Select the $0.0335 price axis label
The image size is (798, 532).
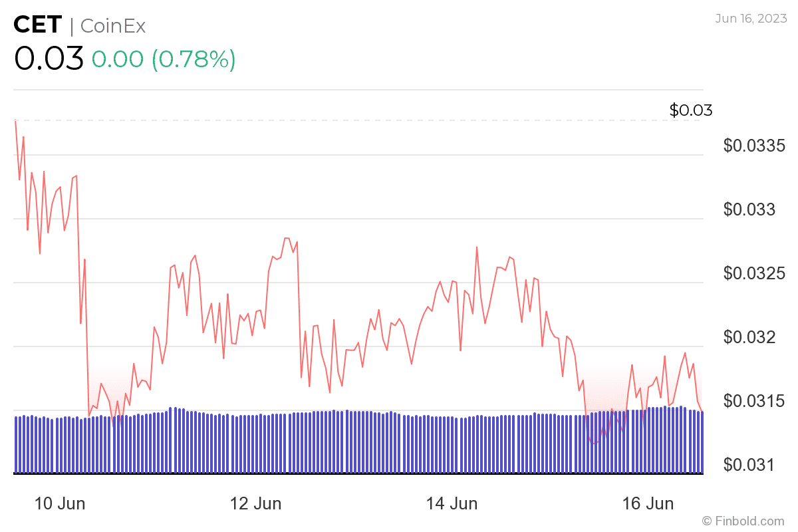758,146
